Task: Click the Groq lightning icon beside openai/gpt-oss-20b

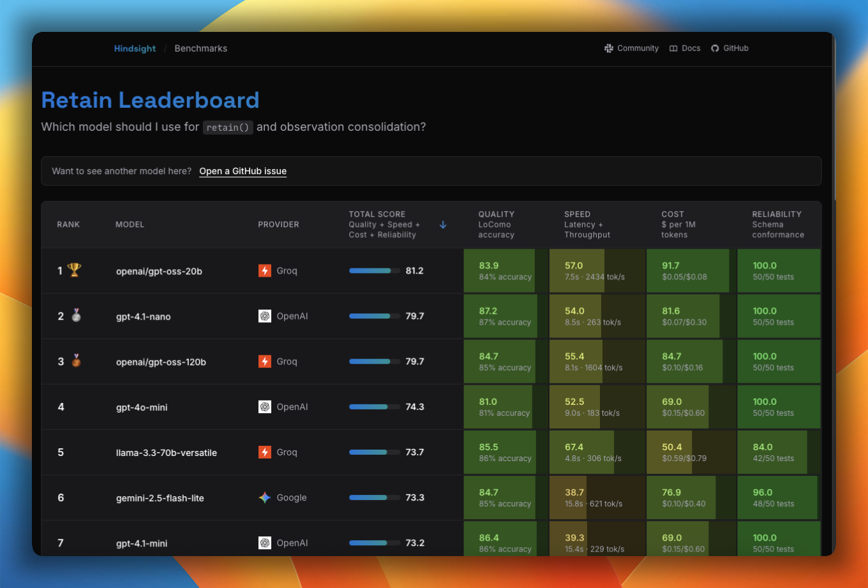Action: click(266, 270)
